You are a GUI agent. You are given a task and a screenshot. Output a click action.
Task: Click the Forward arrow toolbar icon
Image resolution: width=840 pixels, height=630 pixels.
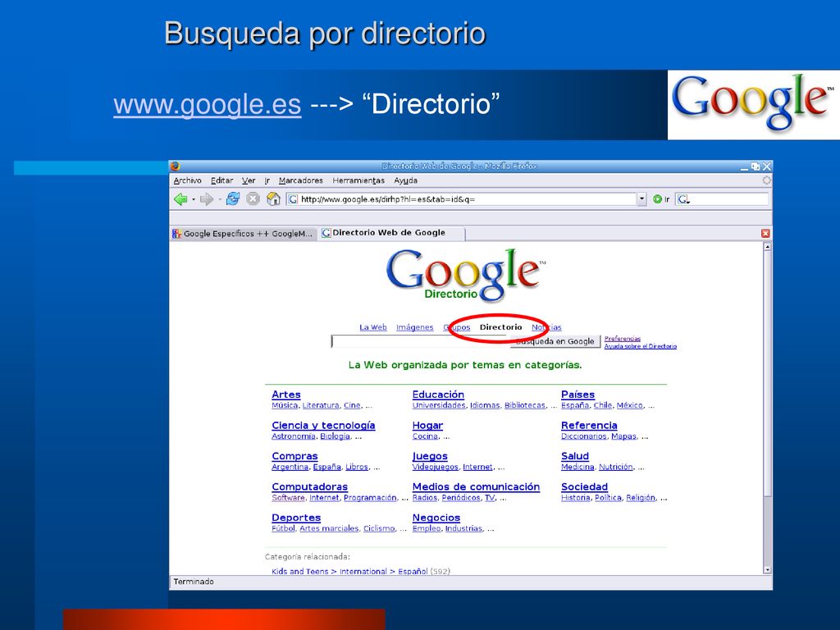click(x=206, y=199)
